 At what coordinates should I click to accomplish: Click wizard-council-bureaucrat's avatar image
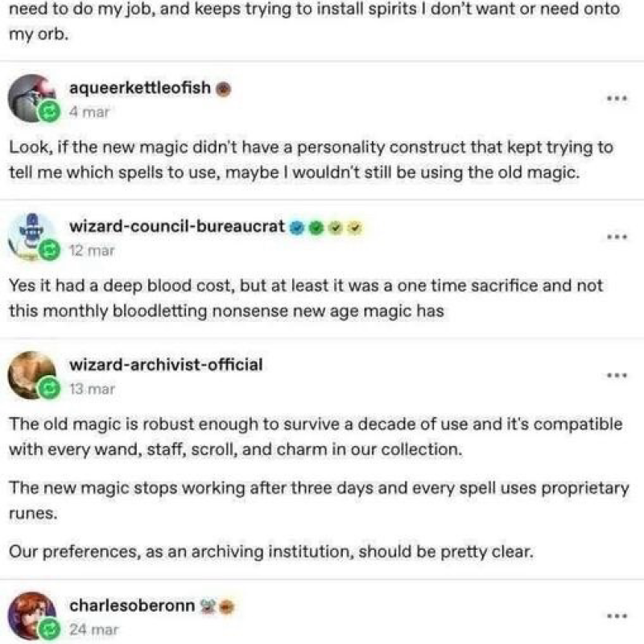click(x=31, y=235)
